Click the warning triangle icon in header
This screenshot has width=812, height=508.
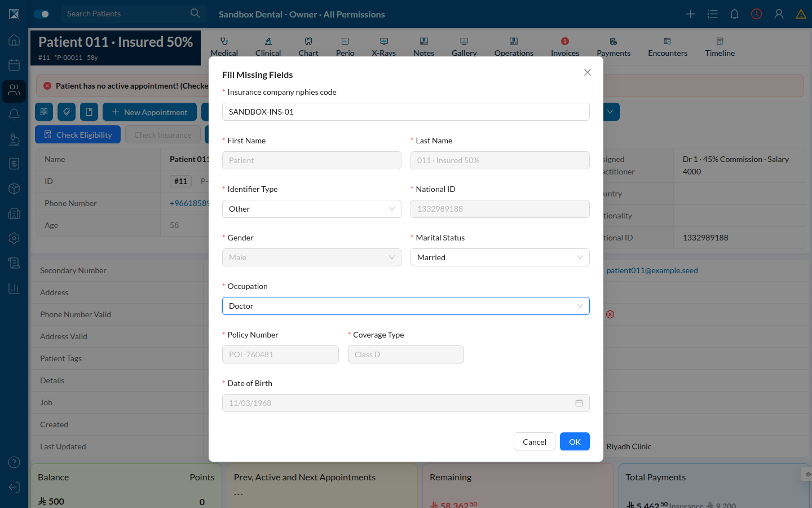(x=801, y=14)
